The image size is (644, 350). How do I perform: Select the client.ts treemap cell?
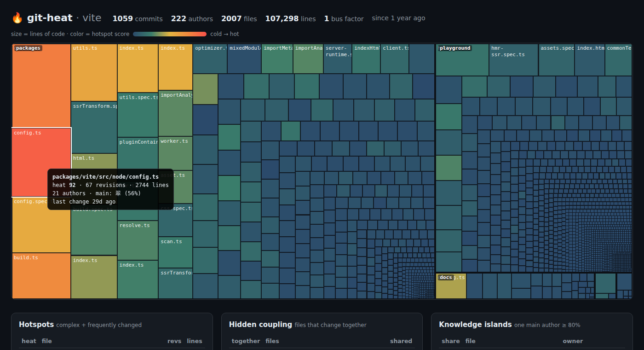coord(395,58)
